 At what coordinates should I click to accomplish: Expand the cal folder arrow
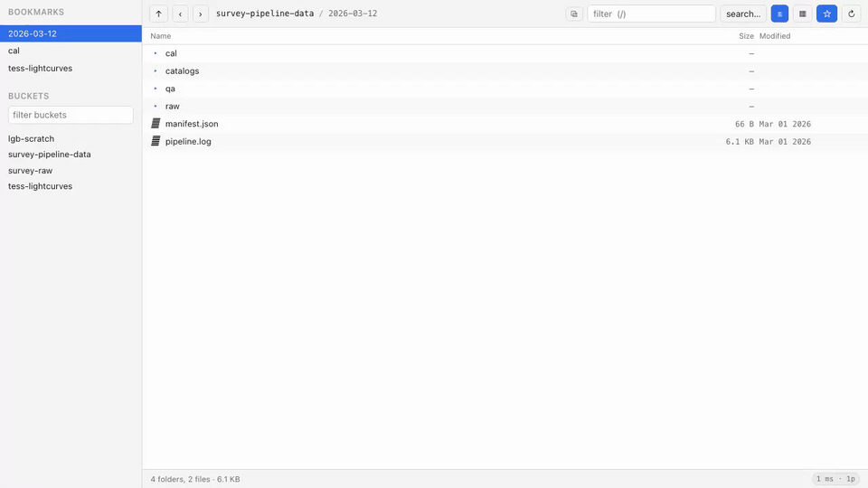pos(156,53)
